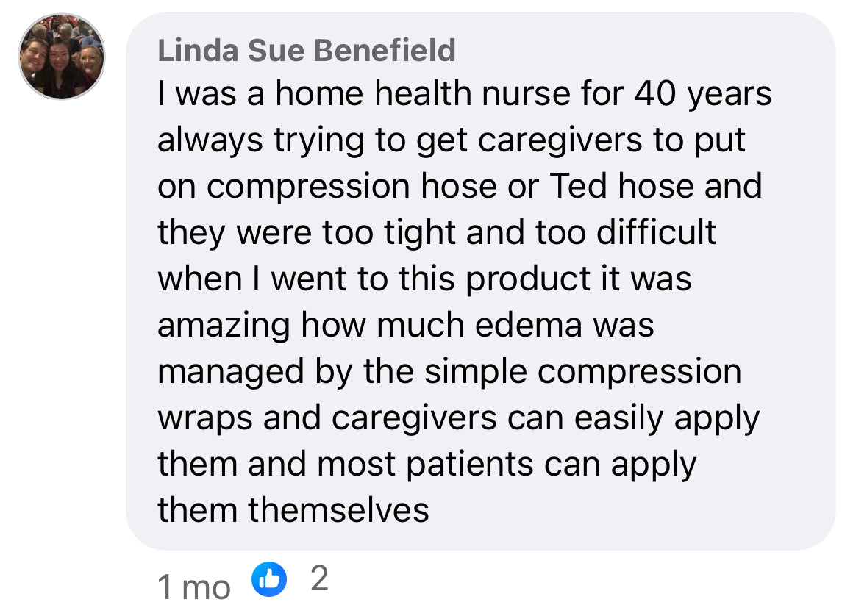This screenshot has width=867, height=616.
Task: Open the Linda Sue Benefield profile name link
Action: [x=307, y=51]
